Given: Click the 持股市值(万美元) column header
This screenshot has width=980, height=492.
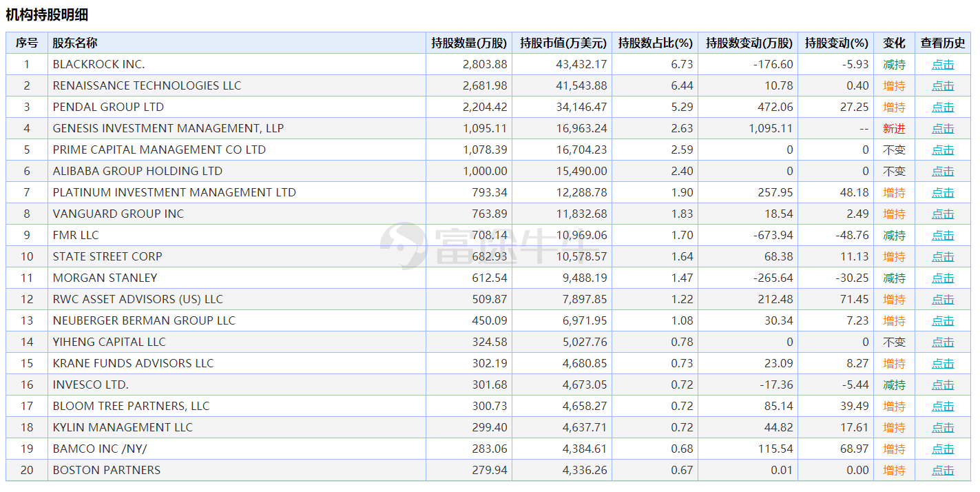Looking at the screenshot, I should [x=563, y=43].
